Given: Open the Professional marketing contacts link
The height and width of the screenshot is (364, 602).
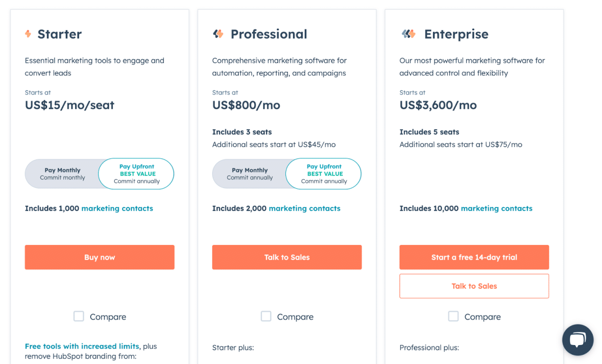Looking at the screenshot, I should [x=304, y=208].
